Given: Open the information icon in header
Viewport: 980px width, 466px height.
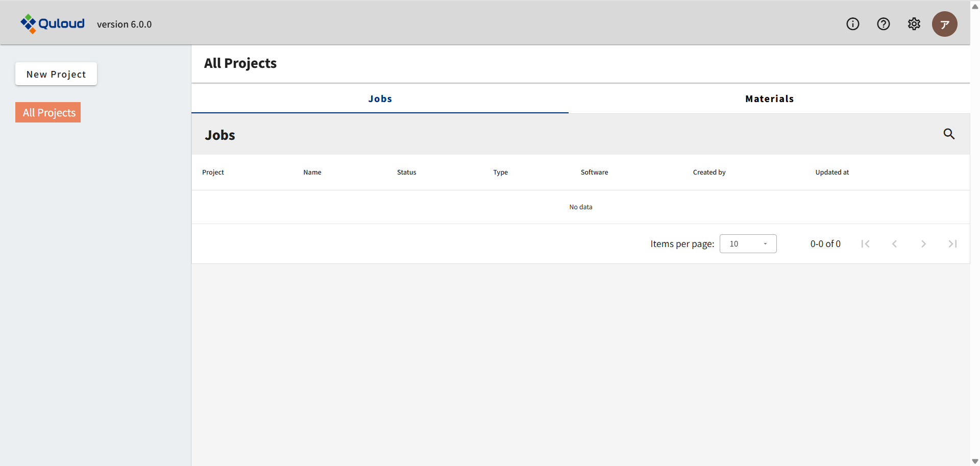Looking at the screenshot, I should (x=852, y=24).
